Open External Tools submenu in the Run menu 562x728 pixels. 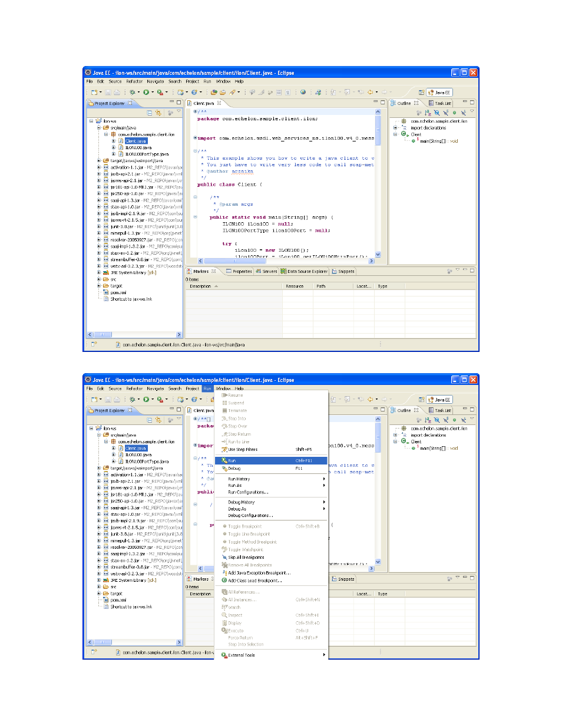[272, 655]
